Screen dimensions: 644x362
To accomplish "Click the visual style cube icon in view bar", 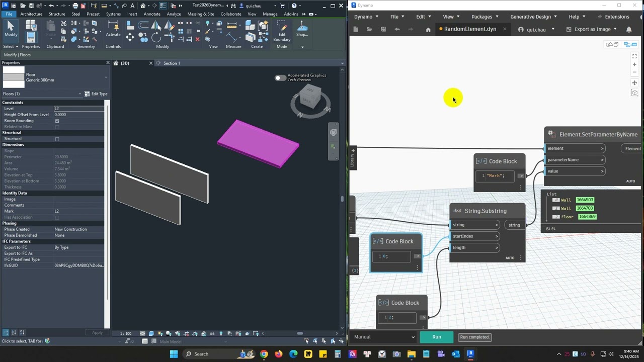I will click(151, 333).
